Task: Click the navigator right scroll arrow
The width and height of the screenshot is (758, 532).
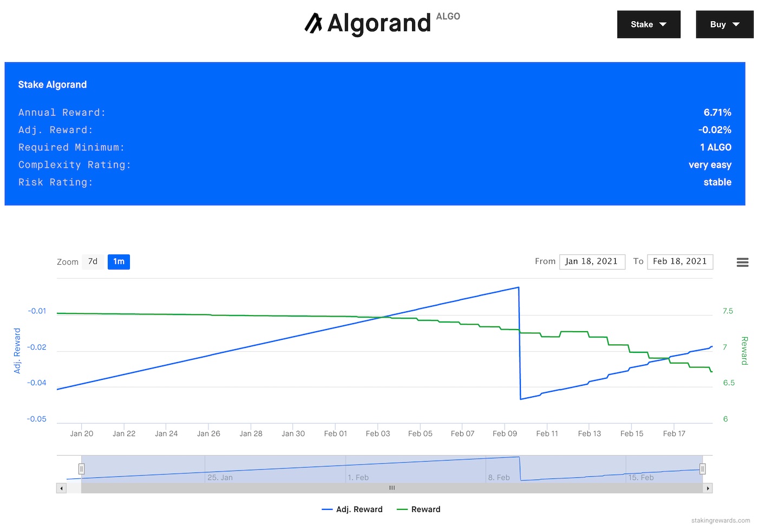Action: coord(708,488)
